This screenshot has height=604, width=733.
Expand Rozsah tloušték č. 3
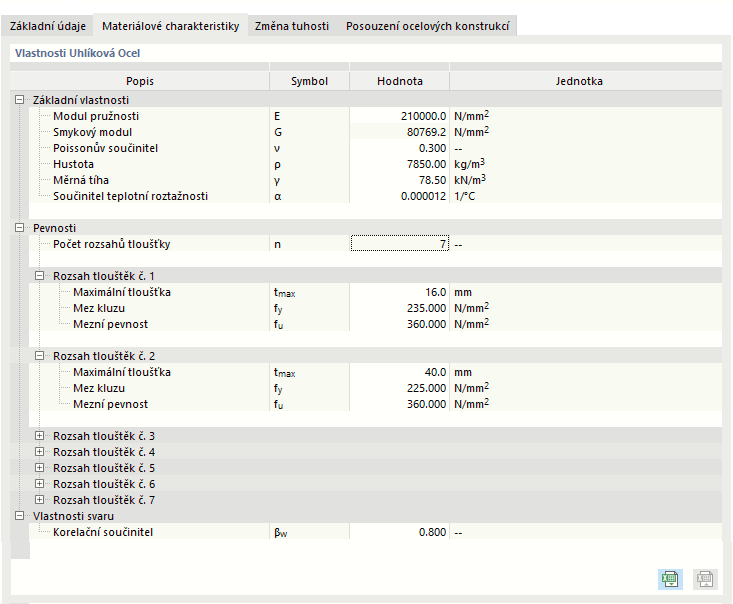coord(40,436)
